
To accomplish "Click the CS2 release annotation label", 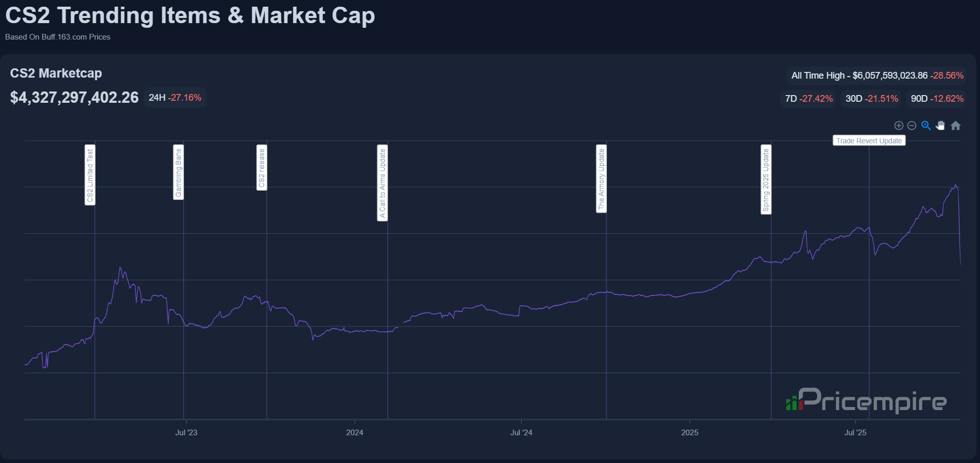I will [262, 168].
